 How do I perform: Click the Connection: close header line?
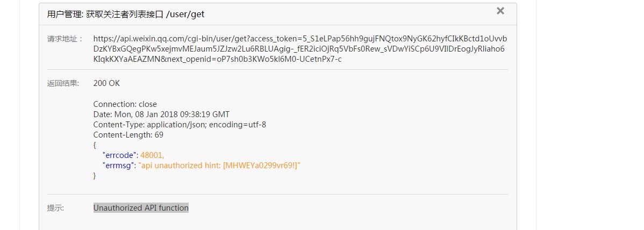(x=125, y=104)
